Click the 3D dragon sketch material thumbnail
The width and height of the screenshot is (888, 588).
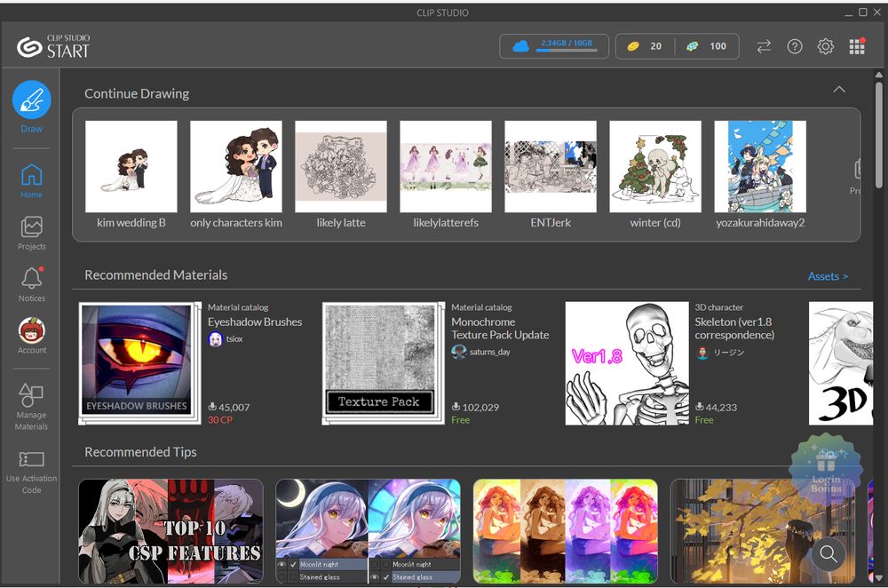coord(840,363)
